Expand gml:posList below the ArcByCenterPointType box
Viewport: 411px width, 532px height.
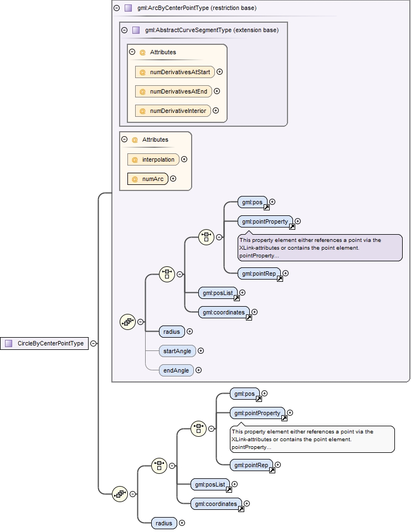tap(234, 484)
